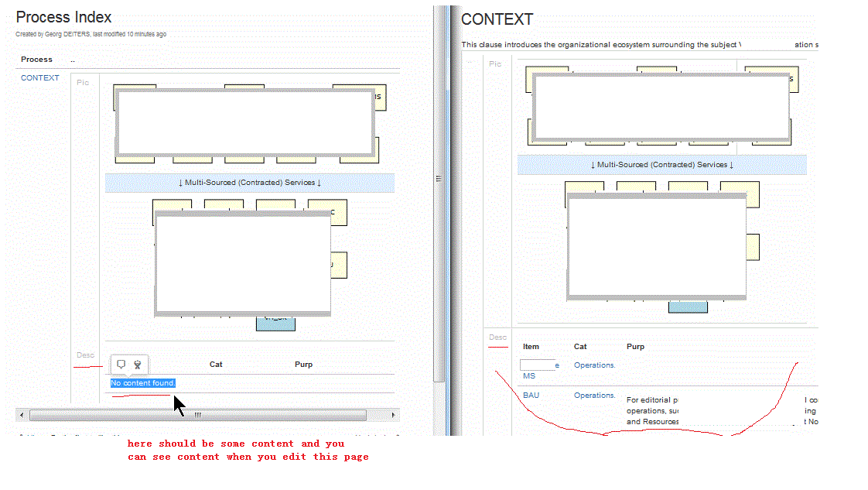
Task: Click the right Multi-Sourced (Contracted) Services banner
Action: click(662, 165)
